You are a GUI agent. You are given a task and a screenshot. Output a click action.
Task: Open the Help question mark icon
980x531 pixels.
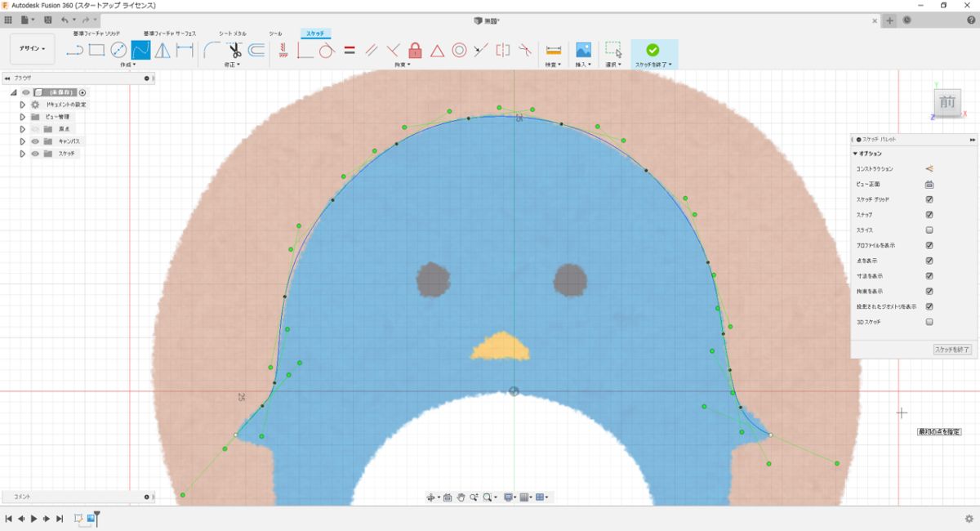click(x=971, y=20)
